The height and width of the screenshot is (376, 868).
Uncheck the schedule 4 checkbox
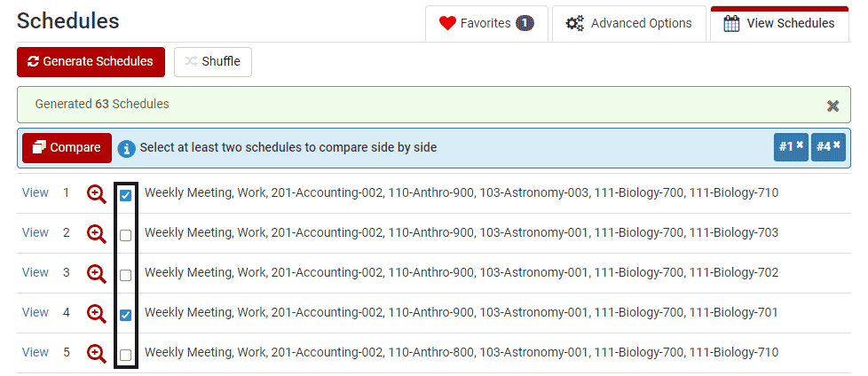126,315
